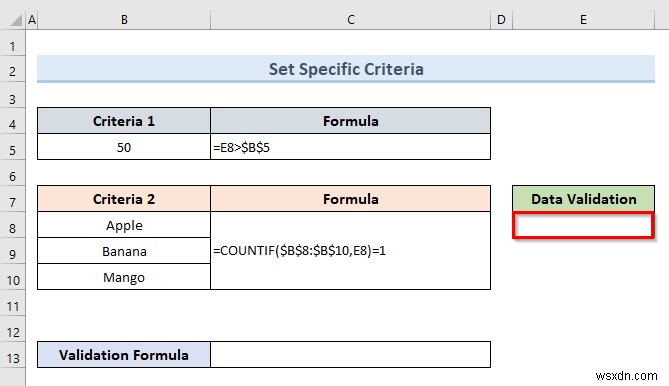The height and width of the screenshot is (386, 669).
Task: Select the Apple cell
Action: [124, 225]
